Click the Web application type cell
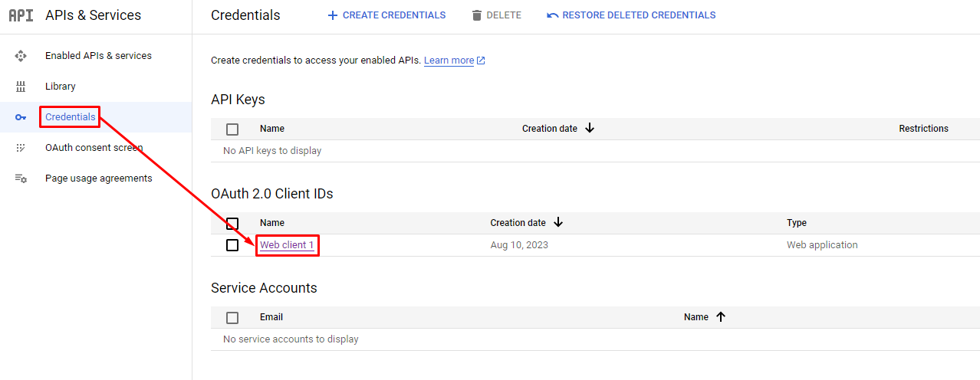The width and height of the screenshot is (980, 380). 822,245
